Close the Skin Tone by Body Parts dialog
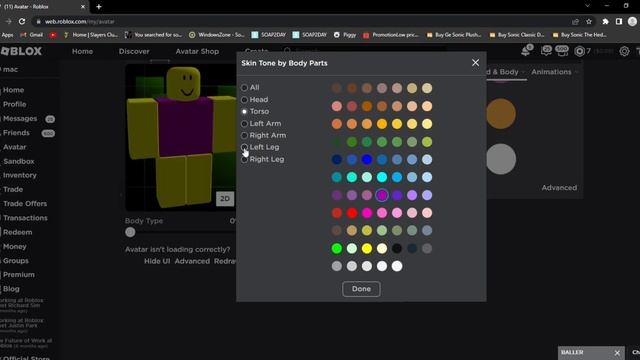 coord(475,63)
